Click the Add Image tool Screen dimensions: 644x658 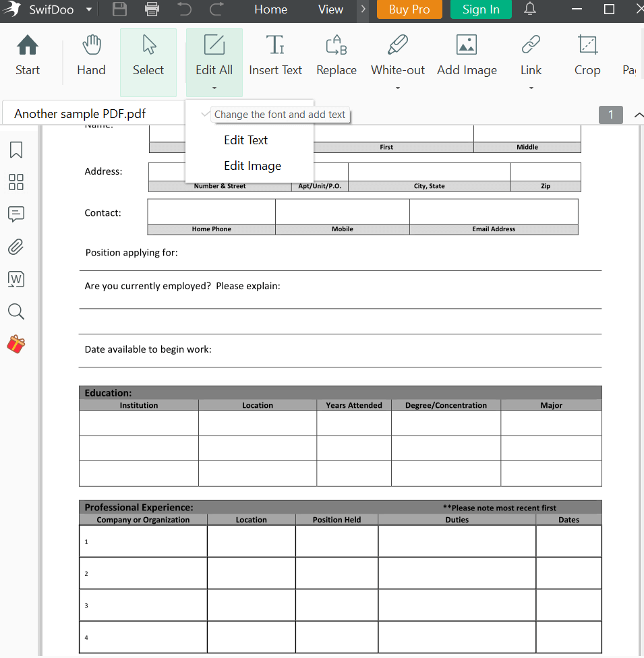click(467, 56)
